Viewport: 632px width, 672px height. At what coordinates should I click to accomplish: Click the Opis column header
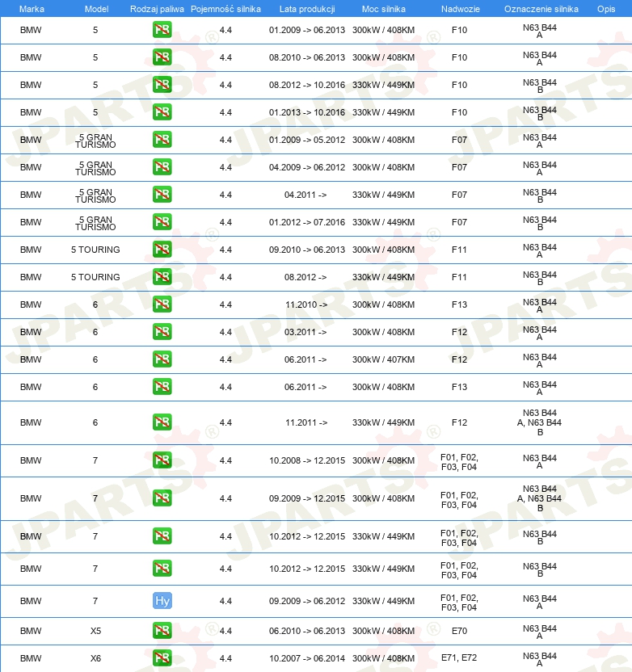[606, 9]
